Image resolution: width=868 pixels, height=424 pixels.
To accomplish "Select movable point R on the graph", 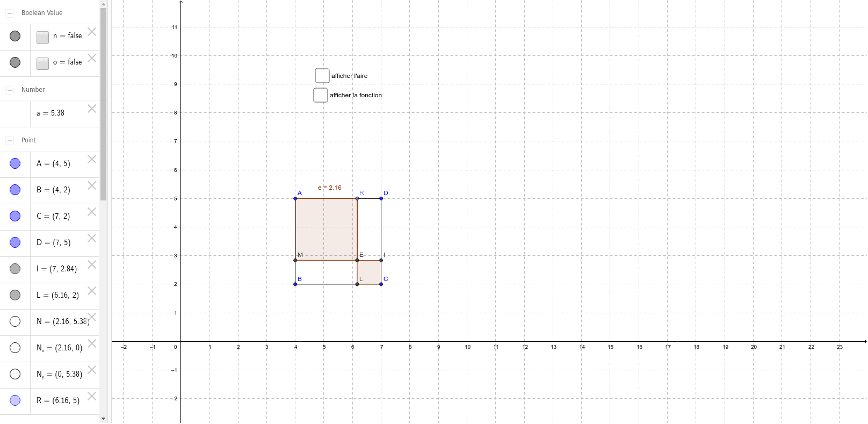I will pos(357,199).
